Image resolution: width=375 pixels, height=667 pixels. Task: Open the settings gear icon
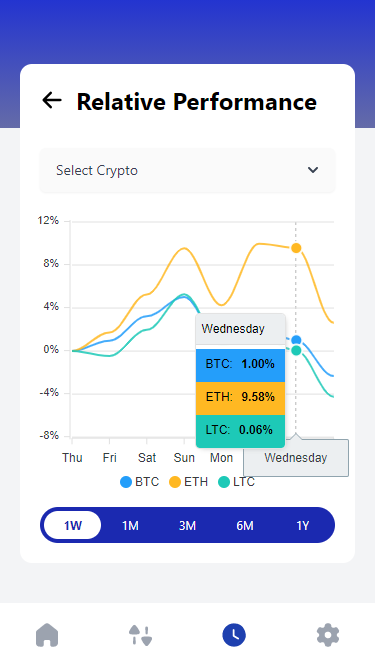(x=328, y=635)
